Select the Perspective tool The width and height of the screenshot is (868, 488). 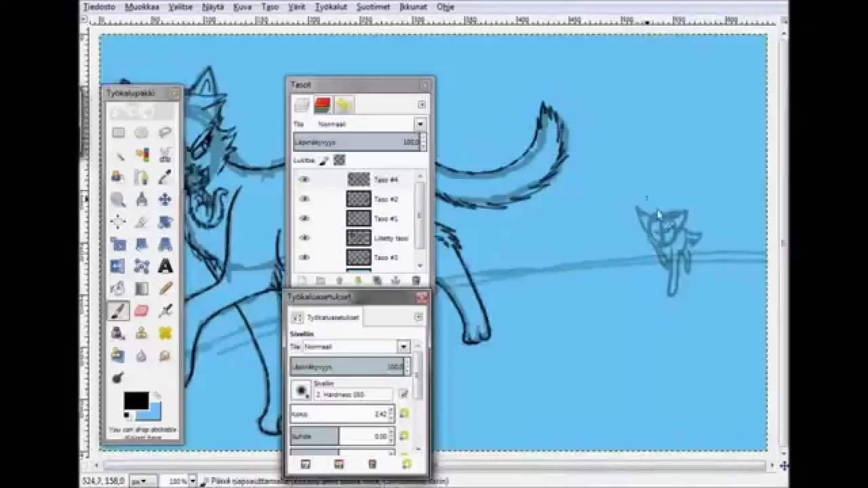pyautogui.click(x=164, y=244)
